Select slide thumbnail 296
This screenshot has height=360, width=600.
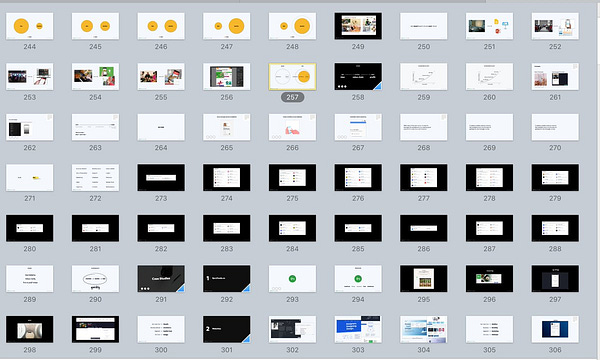pyautogui.click(x=489, y=279)
